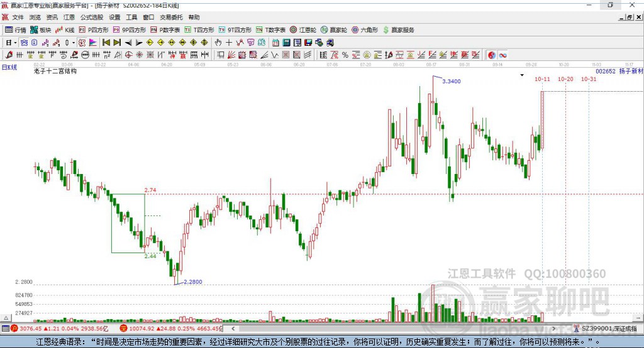Open the T四方形 tool
644x348 pixels.
(x=199, y=30)
